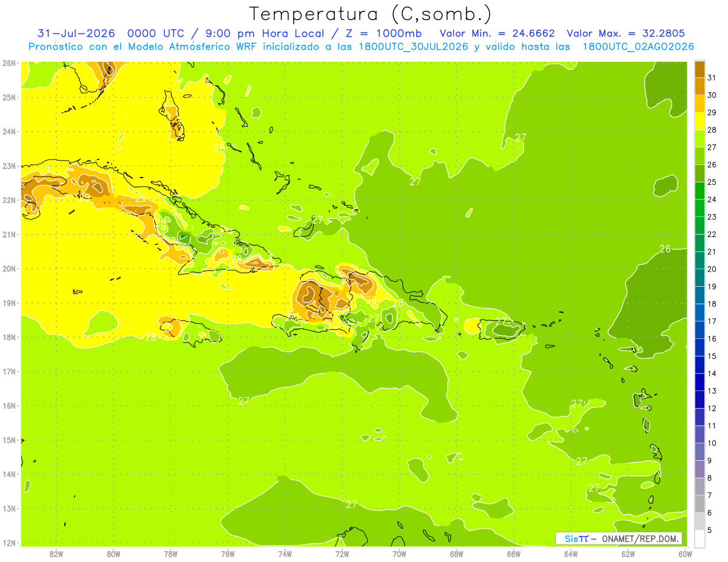This screenshot has height=562, width=728.
Task: Click the color scale label "10"
Action: click(x=712, y=443)
